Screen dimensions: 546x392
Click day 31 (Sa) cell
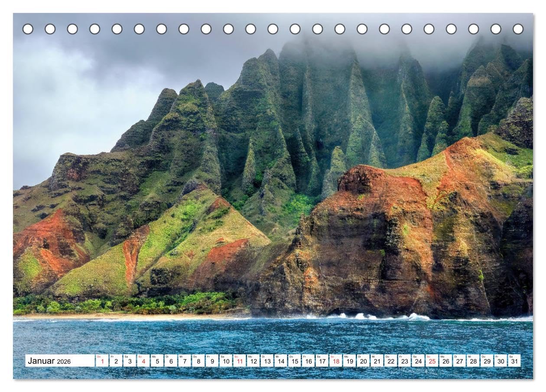pos(515,361)
